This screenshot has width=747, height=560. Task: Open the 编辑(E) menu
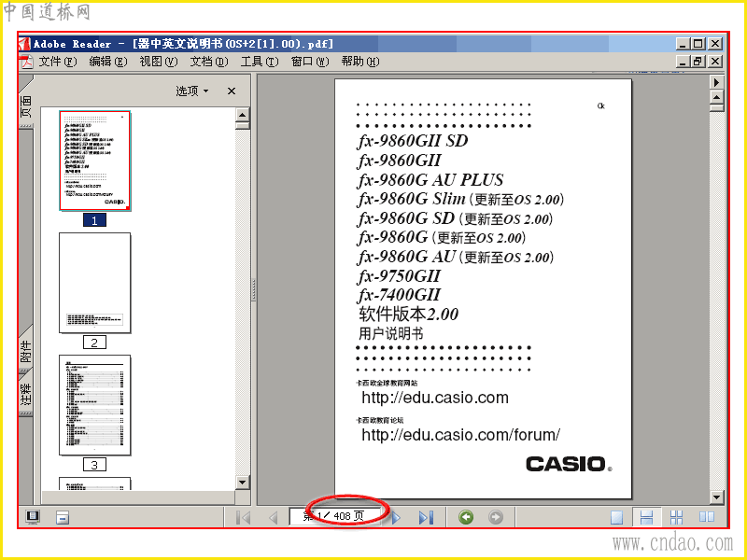pos(108,62)
